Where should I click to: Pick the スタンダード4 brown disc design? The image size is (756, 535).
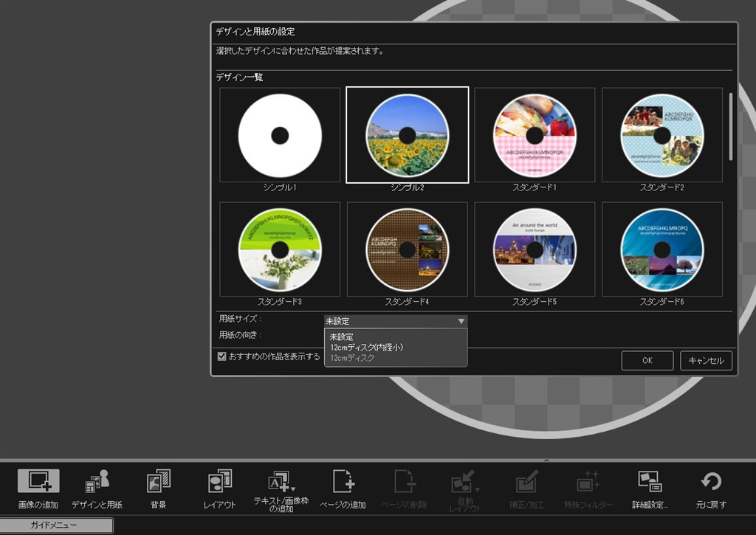coord(408,249)
